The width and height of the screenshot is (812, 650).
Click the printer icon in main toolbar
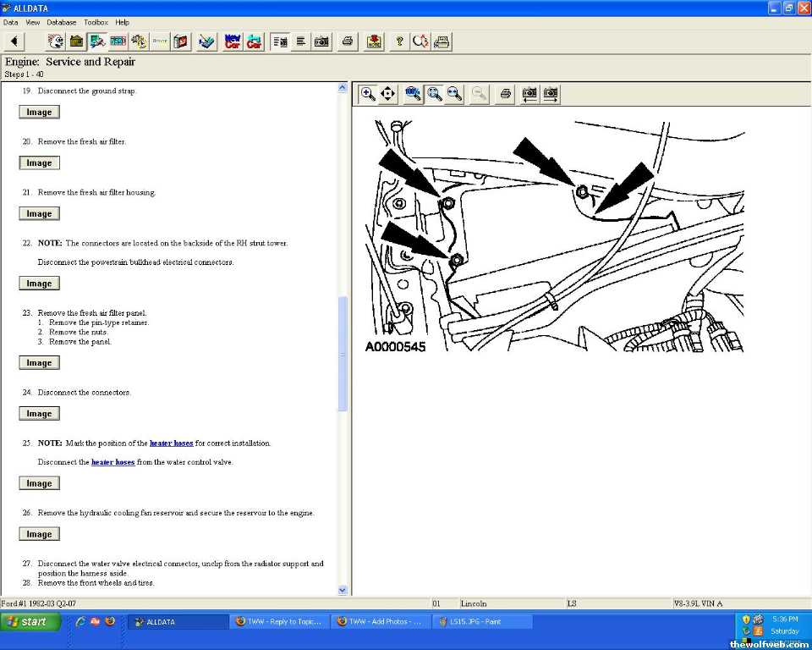pos(347,41)
